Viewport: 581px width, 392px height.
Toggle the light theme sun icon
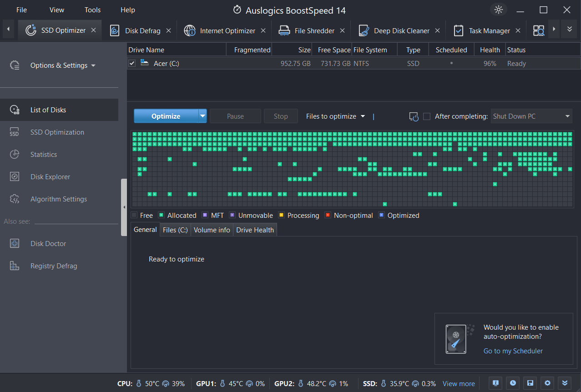point(498,9)
